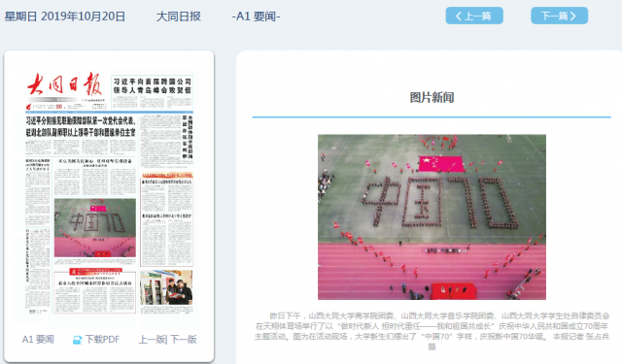Click the right chevron on 下一篇 button
The width and height of the screenshot is (622, 364).
(572, 17)
